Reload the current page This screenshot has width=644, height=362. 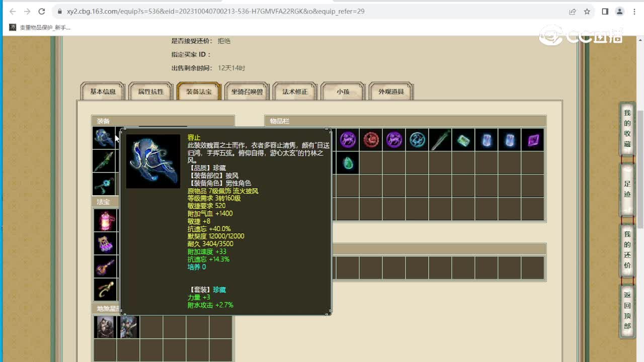point(42,11)
